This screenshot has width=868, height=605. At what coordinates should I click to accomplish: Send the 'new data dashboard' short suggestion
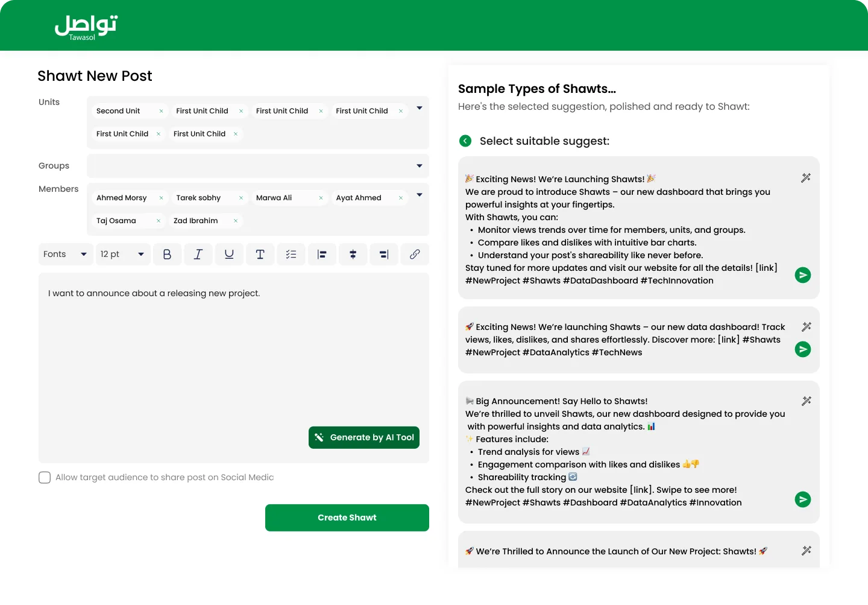coord(803,349)
